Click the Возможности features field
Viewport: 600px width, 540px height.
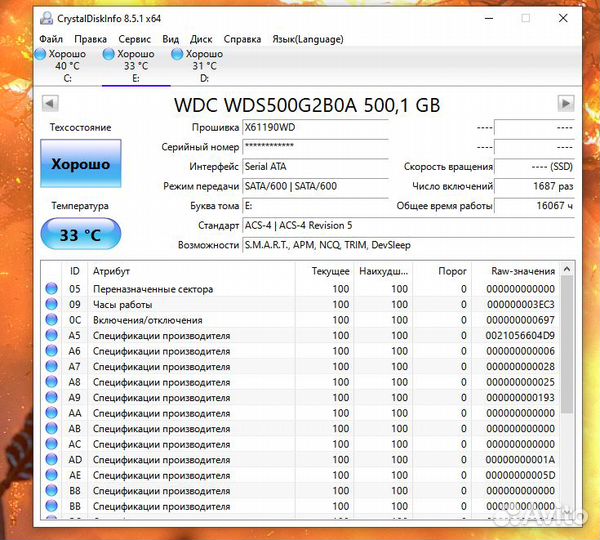point(408,245)
